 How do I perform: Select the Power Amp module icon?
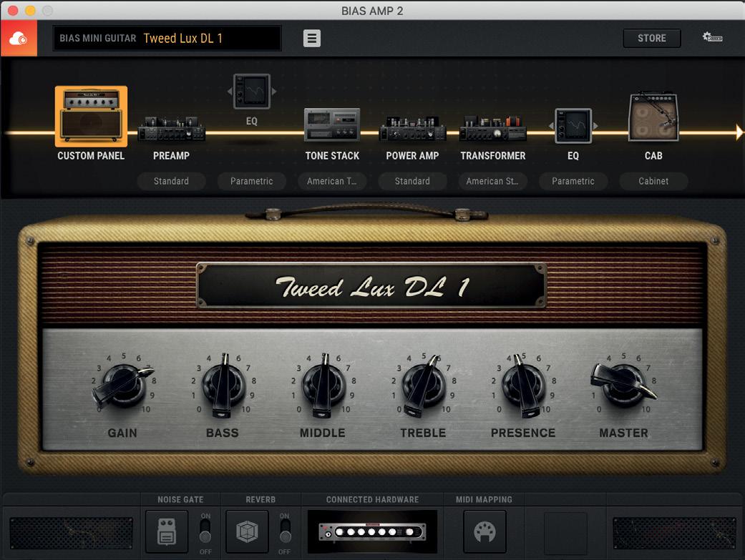(x=412, y=129)
